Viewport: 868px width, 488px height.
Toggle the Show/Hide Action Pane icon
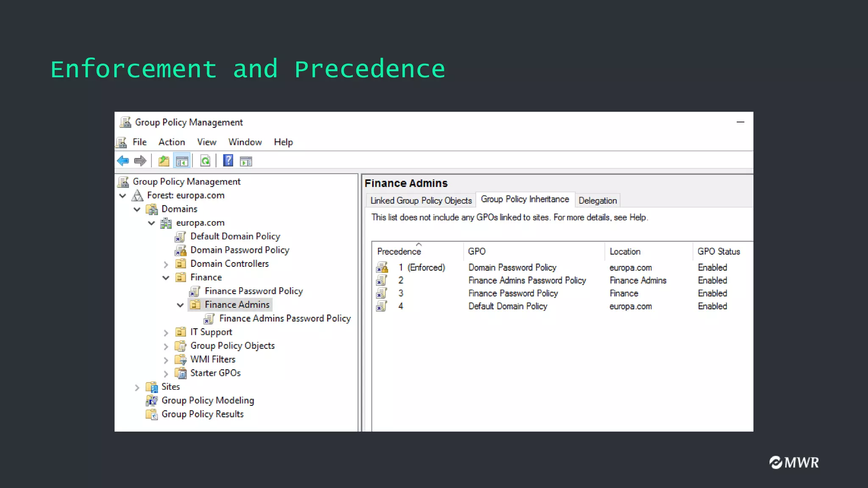(246, 161)
